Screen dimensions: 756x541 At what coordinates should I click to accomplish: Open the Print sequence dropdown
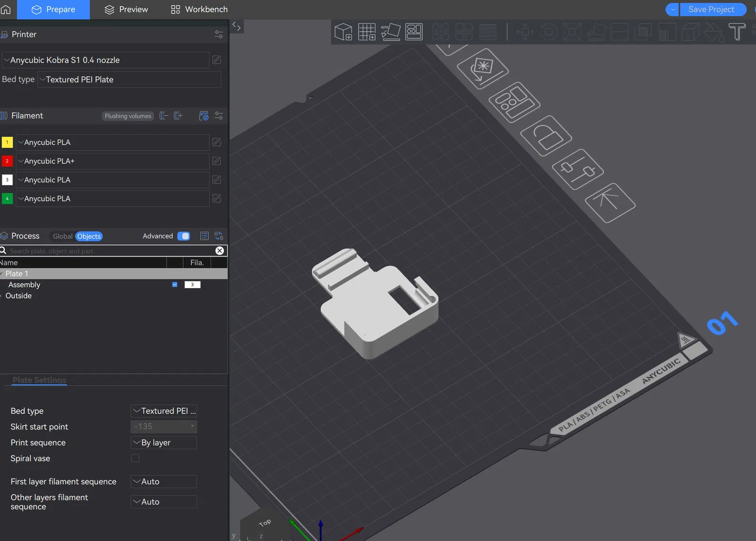pos(163,443)
